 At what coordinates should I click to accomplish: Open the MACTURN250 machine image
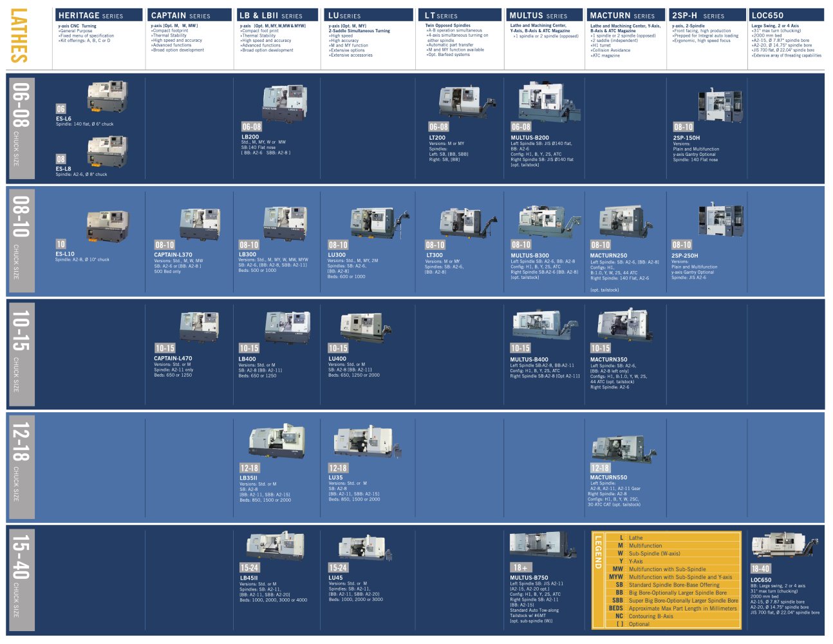pyautogui.click(x=625, y=223)
